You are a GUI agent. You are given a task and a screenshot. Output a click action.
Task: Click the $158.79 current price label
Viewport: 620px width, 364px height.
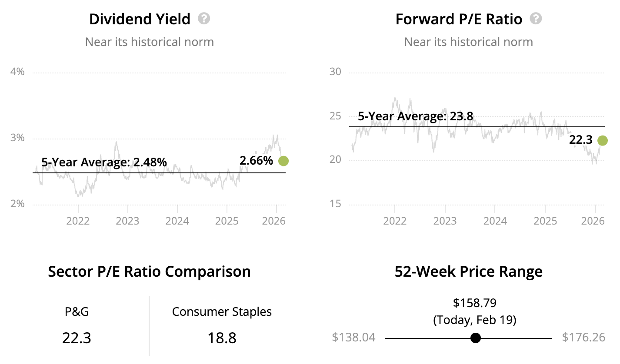tap(475, 303)
